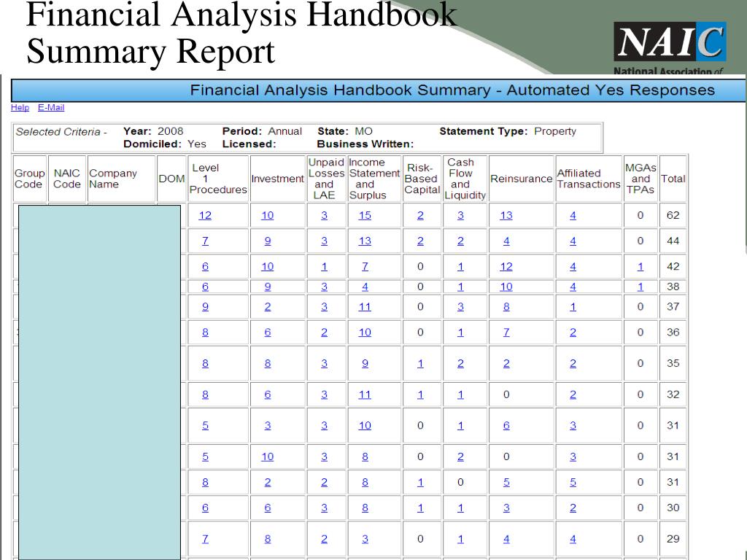
Task: Select the Total value 29
Action: pos(673,539)
